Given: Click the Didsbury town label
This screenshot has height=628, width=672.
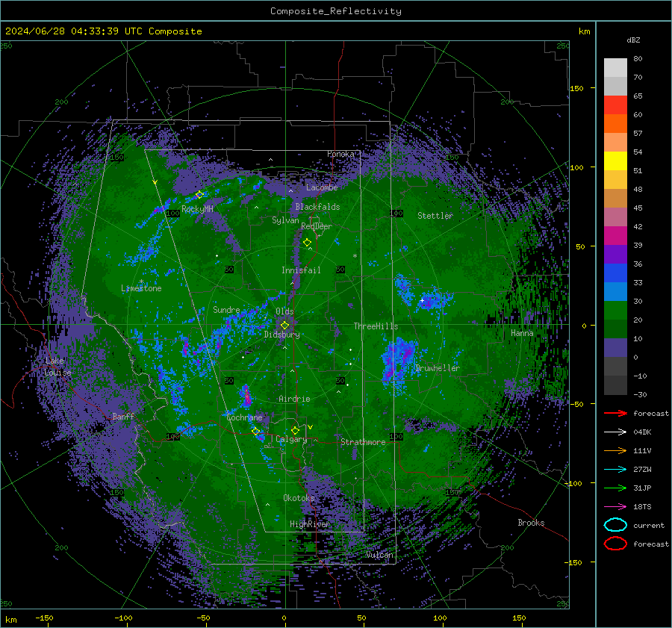Looking at the screenshot, I should 281,335.
